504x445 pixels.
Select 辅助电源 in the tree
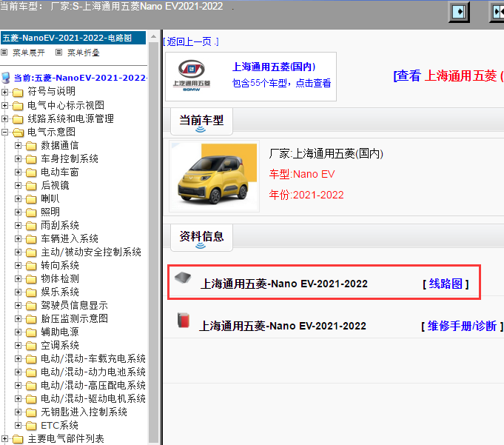(x=60, y=332)
